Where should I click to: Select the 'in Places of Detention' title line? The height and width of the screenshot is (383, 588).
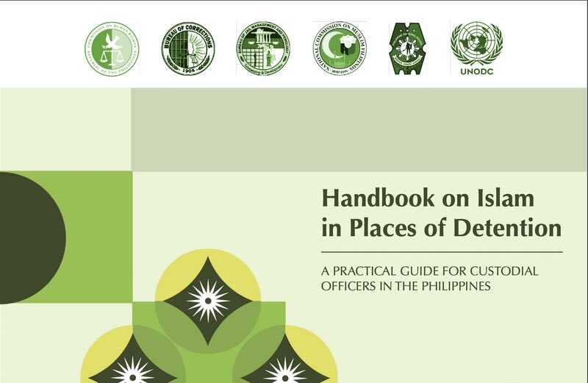[442, 228]
